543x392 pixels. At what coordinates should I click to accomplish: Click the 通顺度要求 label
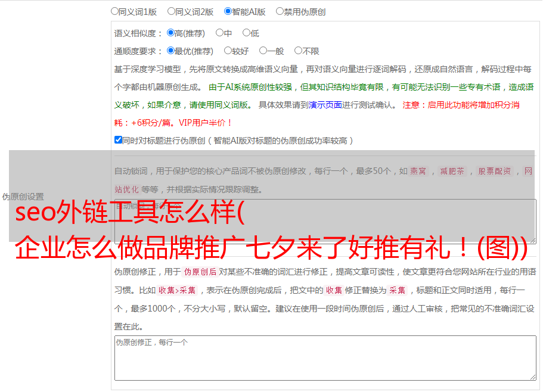pyautogui.click(x=138, y=51)
